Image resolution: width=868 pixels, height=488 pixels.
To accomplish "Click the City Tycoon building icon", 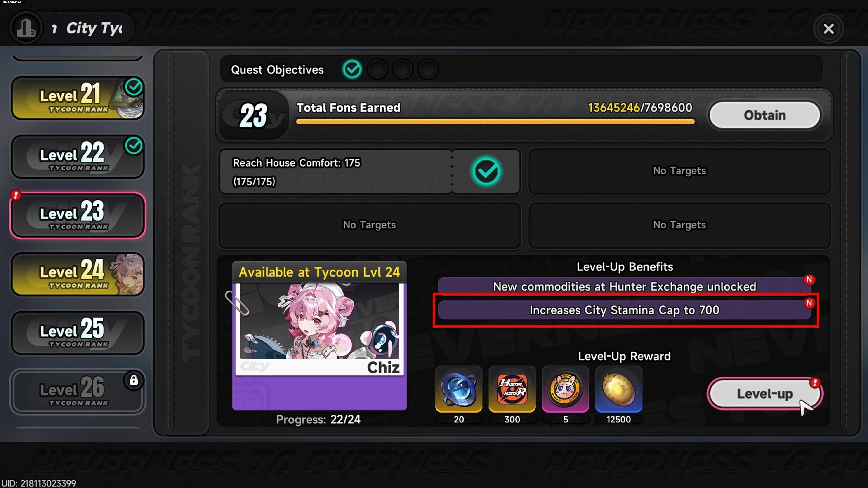I will [x=26, y=28].
